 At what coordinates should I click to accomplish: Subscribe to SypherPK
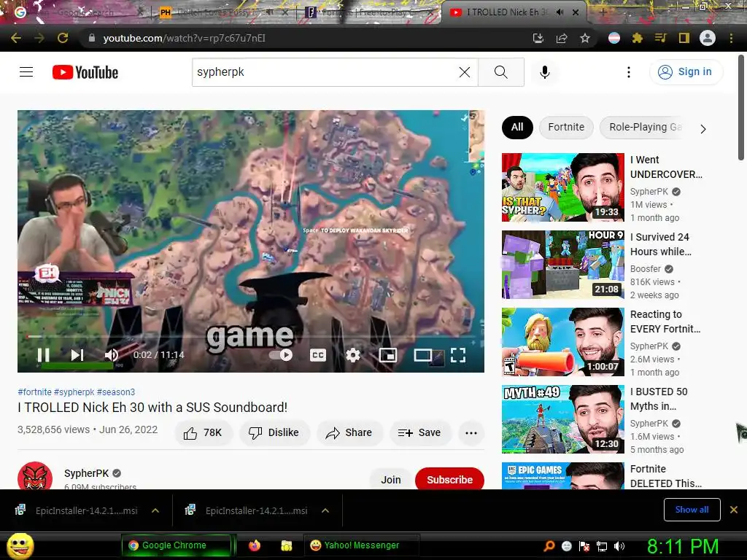449,479
